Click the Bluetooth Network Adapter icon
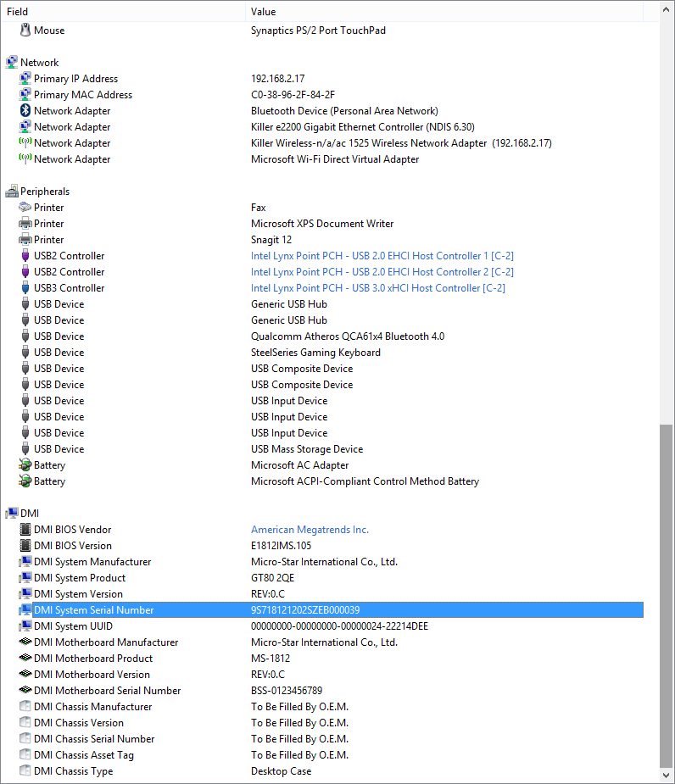Screen dimensions: 675x784 [x=25, y=110]
